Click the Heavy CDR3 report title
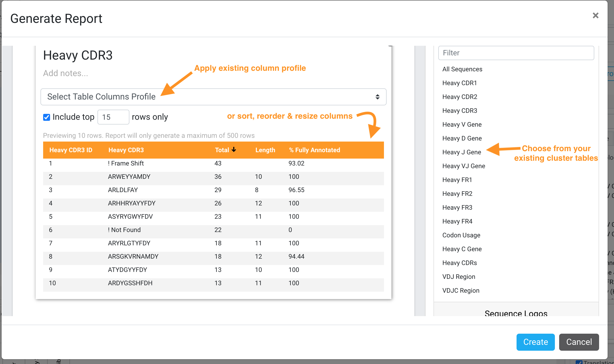Screen dimensions: 614x364 click(78, 55)
